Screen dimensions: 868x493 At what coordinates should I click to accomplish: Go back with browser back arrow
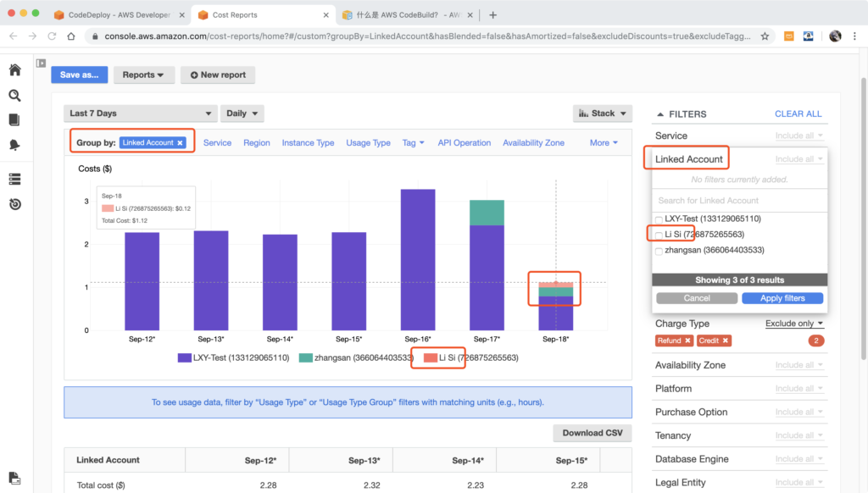14,36
